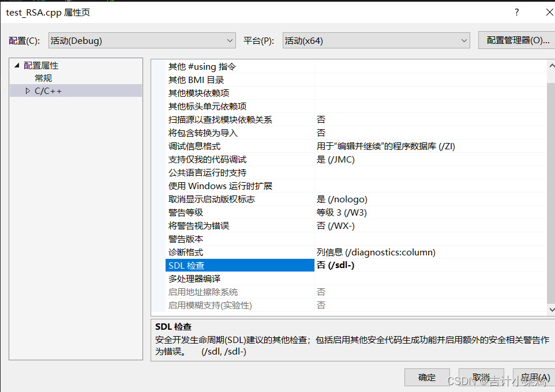Click the help question mark icon
Viewport: 555px width, 392px height.
tap(516, 12)
